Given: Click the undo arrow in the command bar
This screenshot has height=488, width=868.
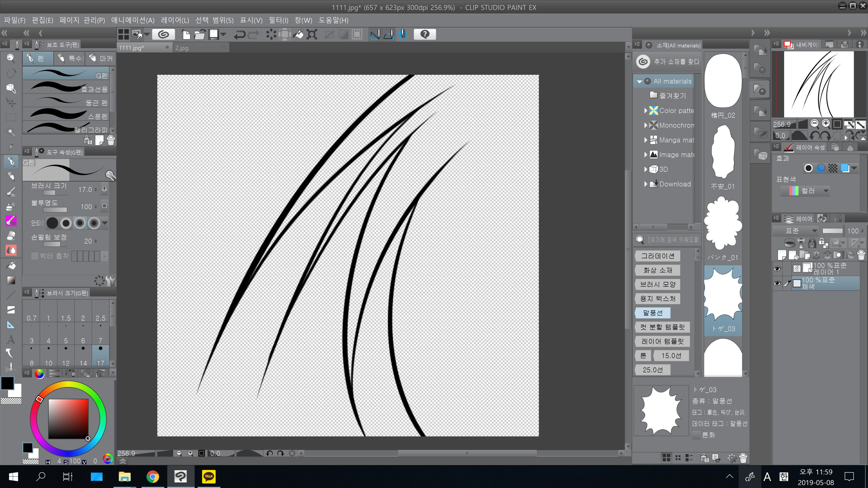Looking at the screenshot, I should [x=239, y=34].
